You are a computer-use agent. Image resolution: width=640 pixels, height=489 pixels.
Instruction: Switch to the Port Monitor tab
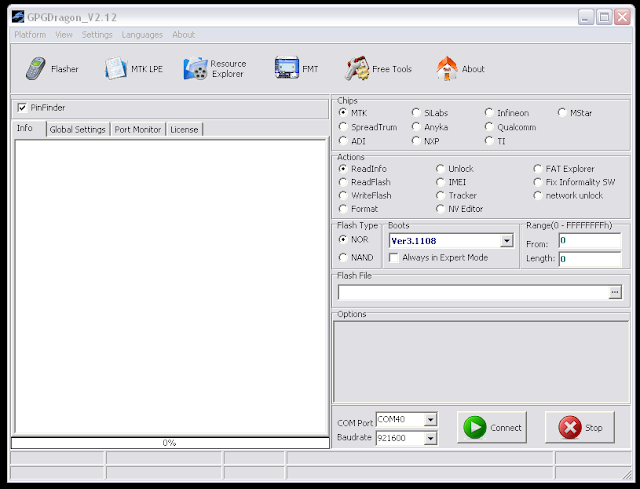[x=138, y=129]
